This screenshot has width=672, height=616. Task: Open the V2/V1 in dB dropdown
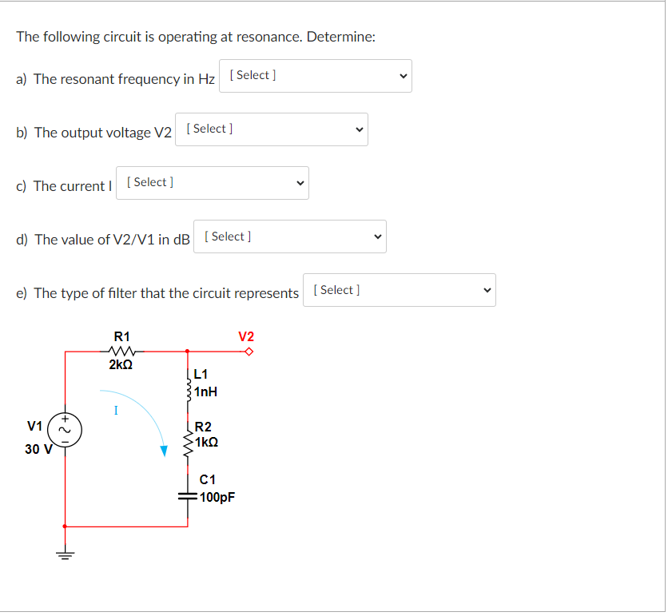[x=289, y=236]
